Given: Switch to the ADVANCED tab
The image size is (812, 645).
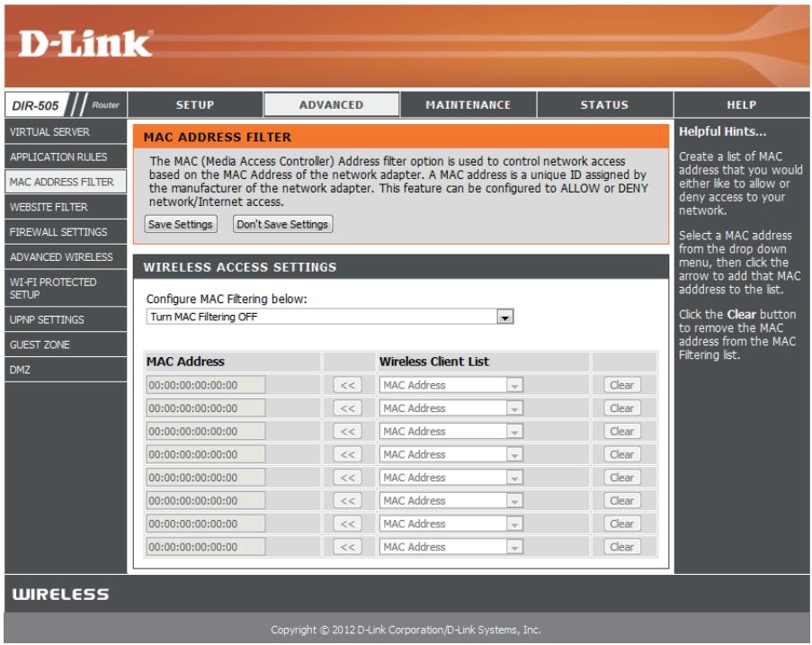Looking at the screenshot, I should point(332,104).
